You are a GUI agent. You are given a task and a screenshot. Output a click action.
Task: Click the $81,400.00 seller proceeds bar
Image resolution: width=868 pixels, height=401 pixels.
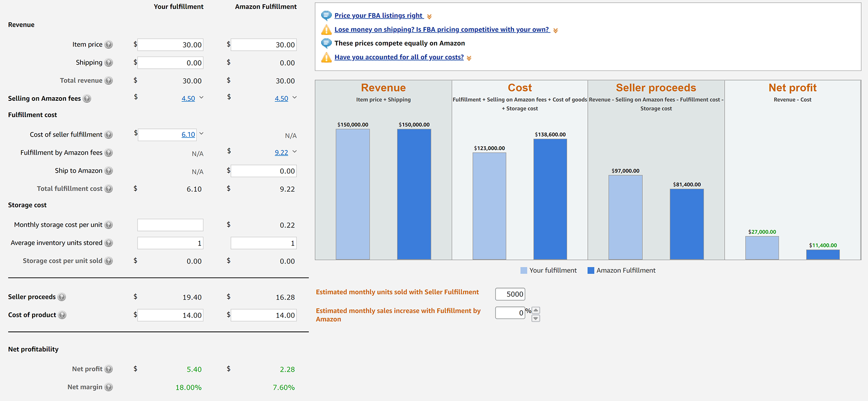coord(687,224)
